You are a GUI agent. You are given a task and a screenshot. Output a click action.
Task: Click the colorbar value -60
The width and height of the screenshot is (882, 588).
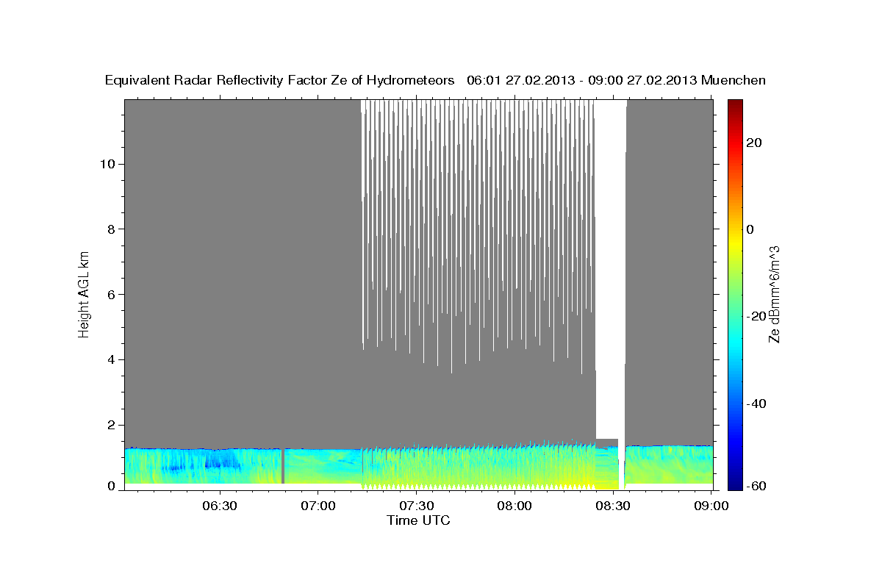pyautogui.click(x=755, y=486)
